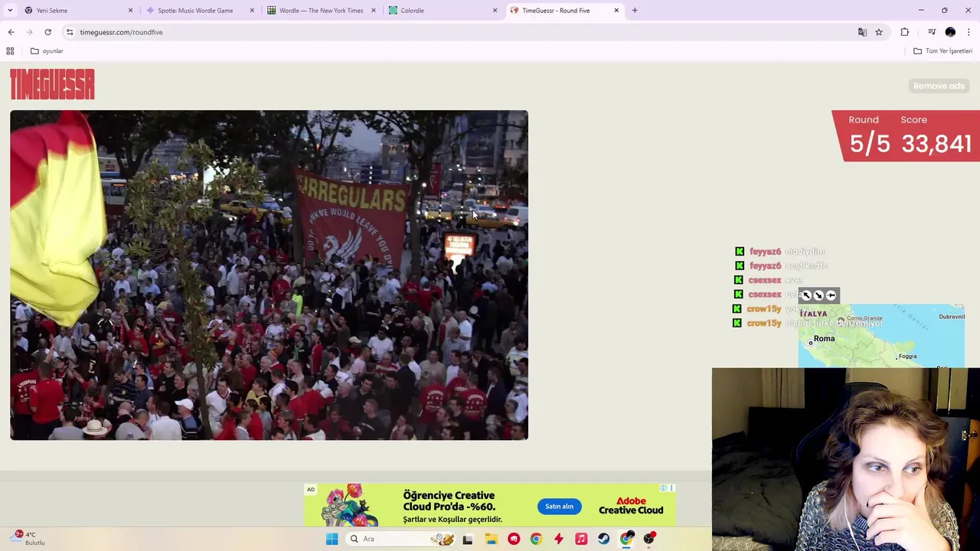Click the Remove ads button

(939, 86)
